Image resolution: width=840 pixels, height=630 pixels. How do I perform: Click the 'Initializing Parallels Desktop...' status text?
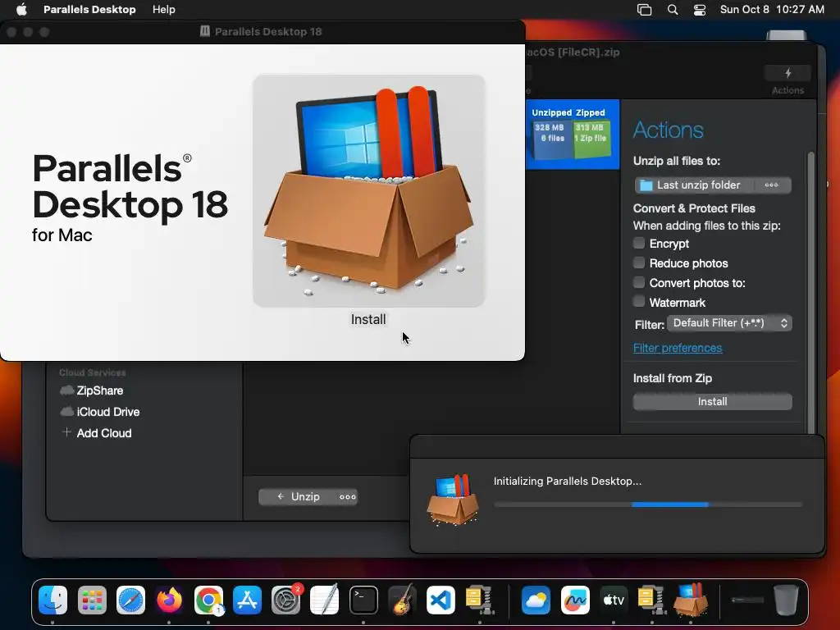[568, 481]
